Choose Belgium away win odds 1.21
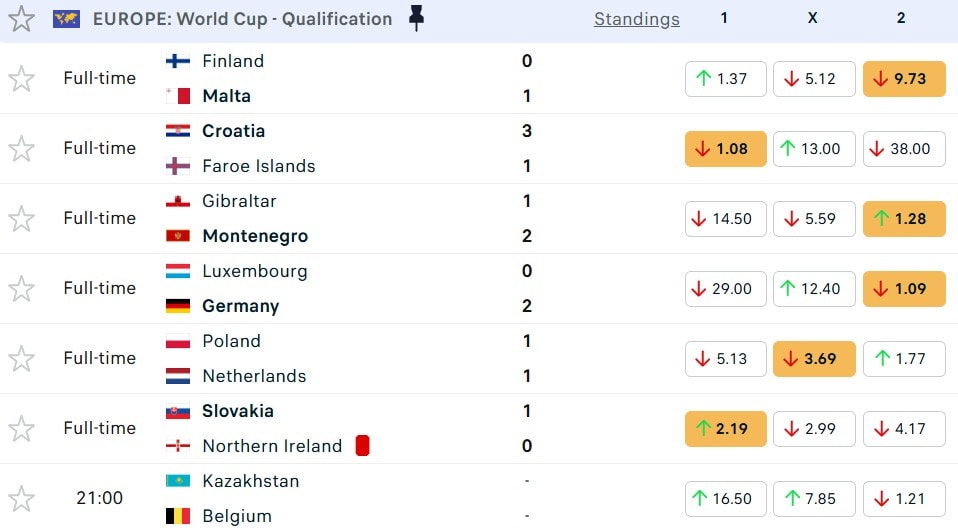 coord(903,499)
